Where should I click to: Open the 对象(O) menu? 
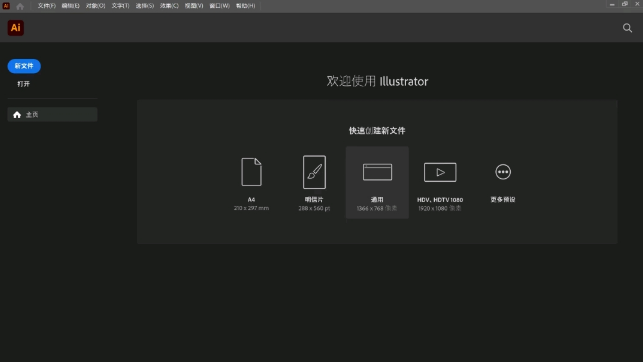(95, 6)
